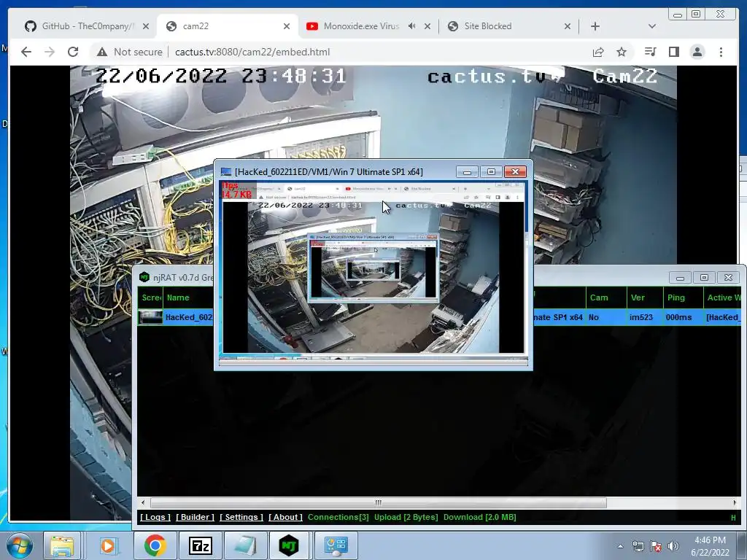Open njRAT Logs section
The image size is (747, 560).
(x=155, y=517)
